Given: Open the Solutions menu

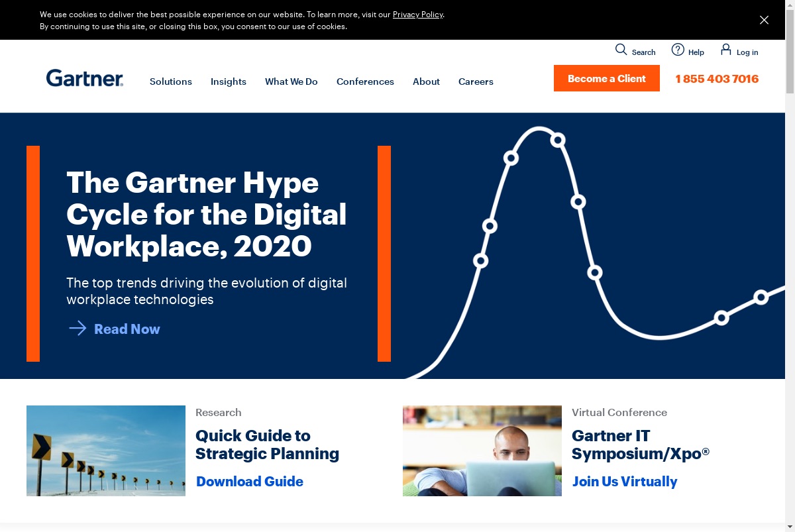Looking at the screenshot, I should [171, 81].
